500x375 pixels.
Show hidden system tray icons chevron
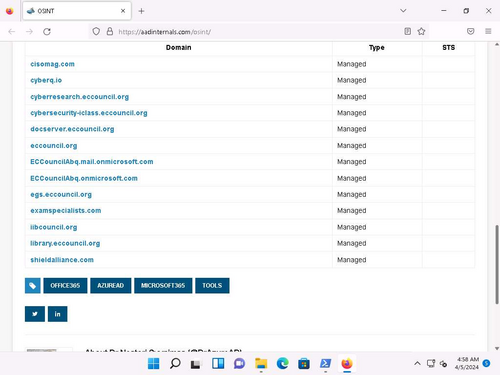(x=417, y=363)
